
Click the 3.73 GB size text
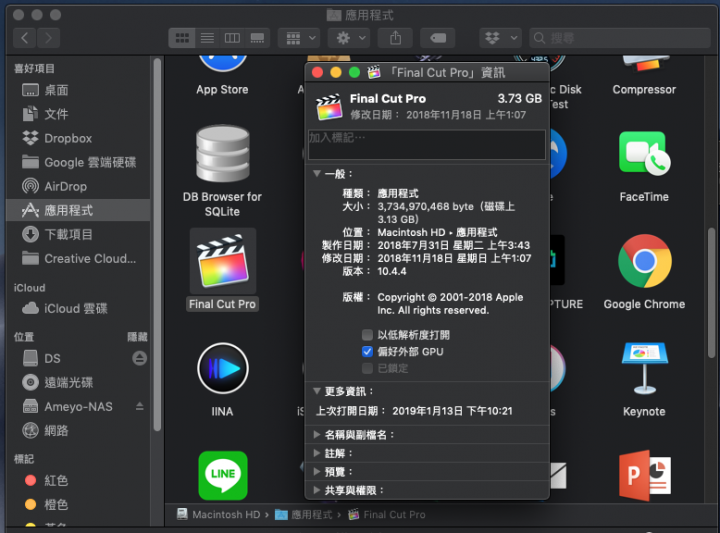520,98
